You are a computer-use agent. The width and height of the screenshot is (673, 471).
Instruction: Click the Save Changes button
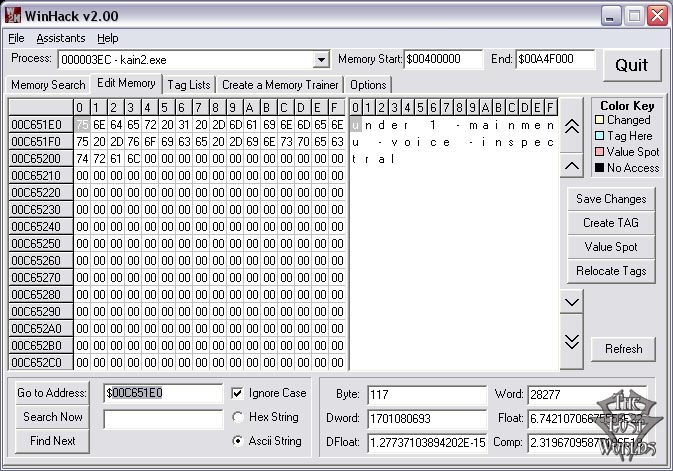(x=611, y=199)
